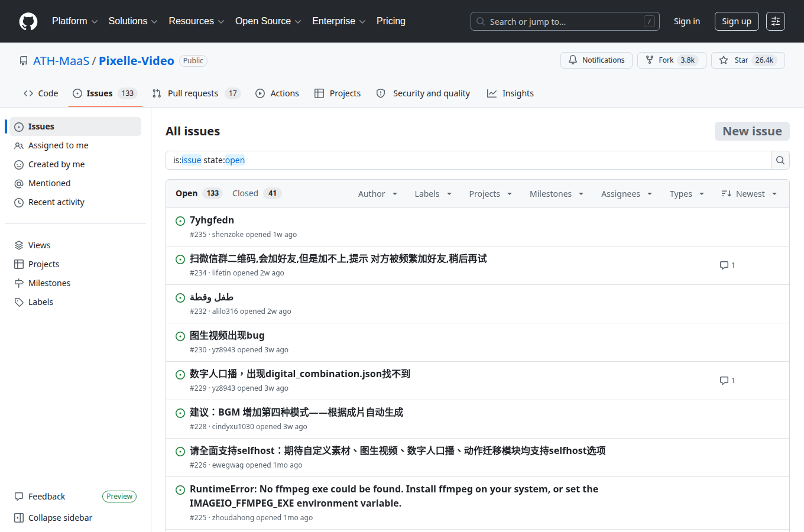Show Open issues with count 133

tap(199, 193)
